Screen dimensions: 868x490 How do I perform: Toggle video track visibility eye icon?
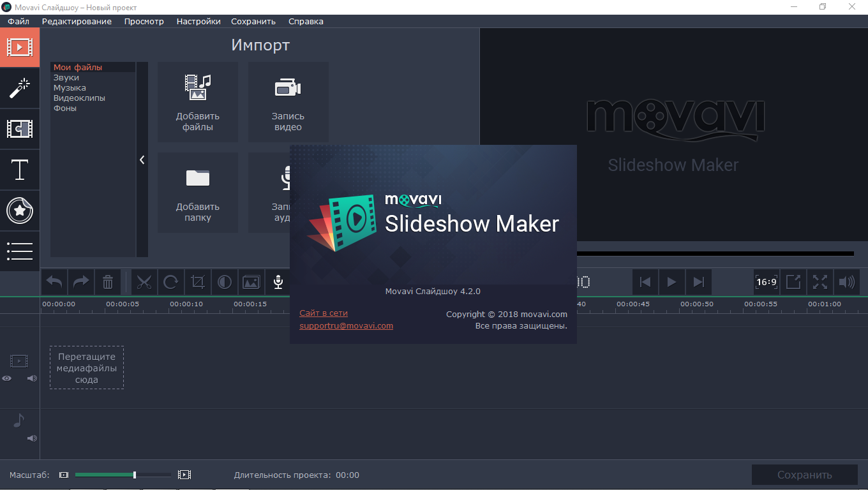coord(7,378)
